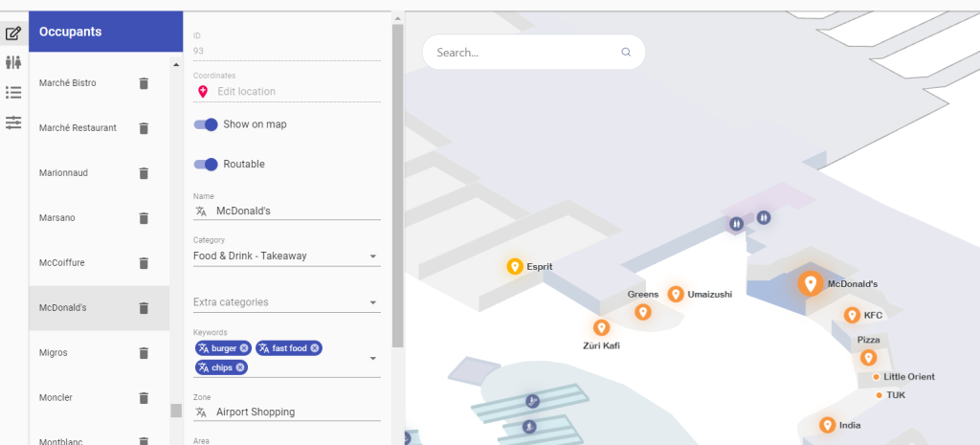Open the edit occupants sidebar icon

click(x=13, y=33)
